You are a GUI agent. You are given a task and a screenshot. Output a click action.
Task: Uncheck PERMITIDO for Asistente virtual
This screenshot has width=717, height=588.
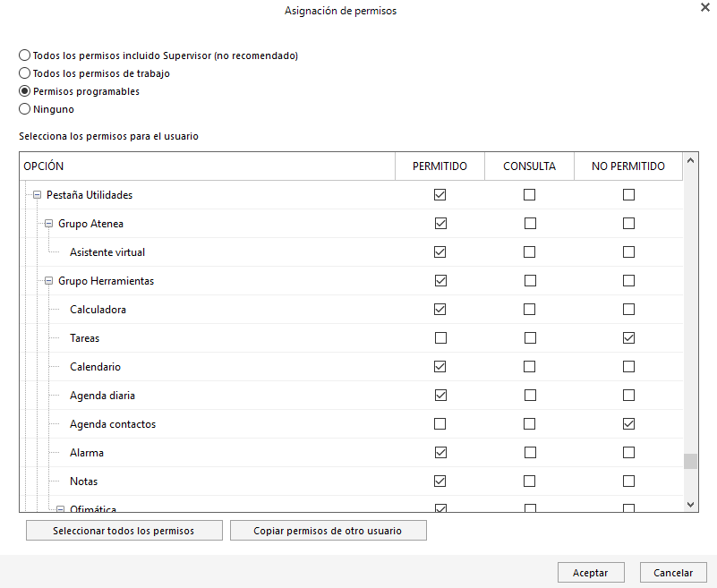[x=440, y=251]
